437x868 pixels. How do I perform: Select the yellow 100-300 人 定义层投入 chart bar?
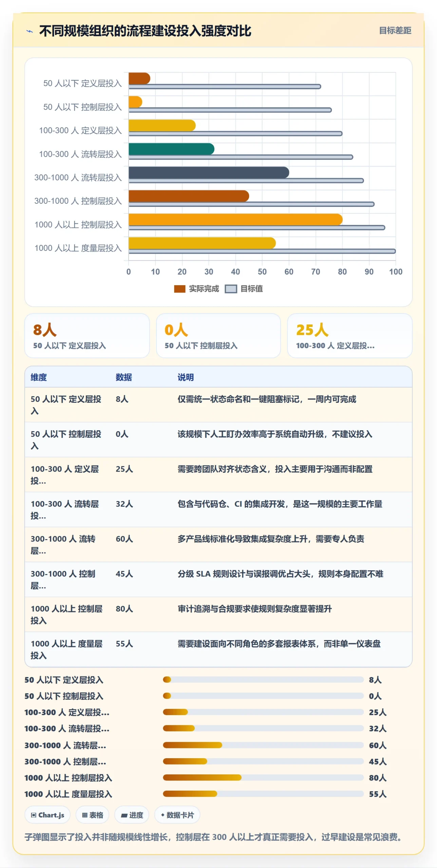coord(162,125)
